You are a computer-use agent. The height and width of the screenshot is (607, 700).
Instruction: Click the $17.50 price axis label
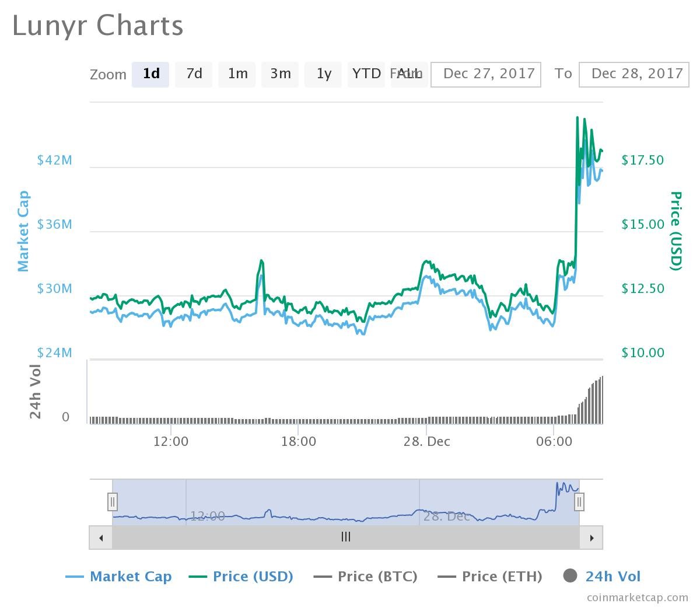click(643, 160)
